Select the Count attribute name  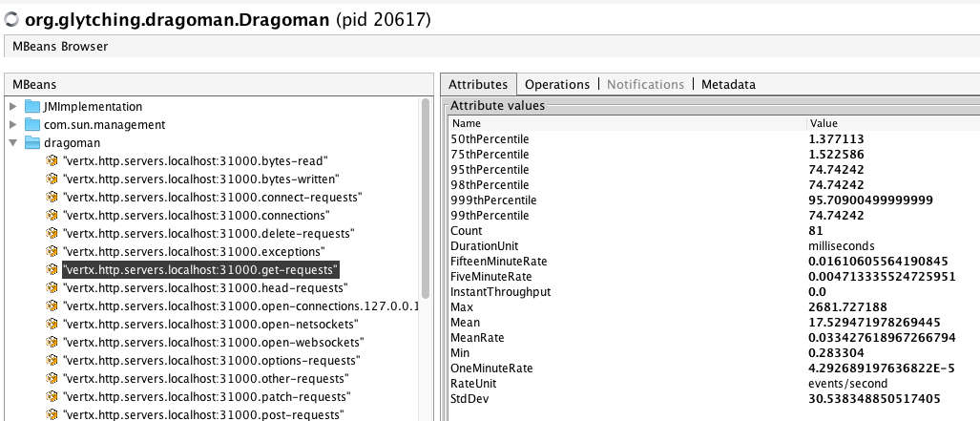click(467, 231)
